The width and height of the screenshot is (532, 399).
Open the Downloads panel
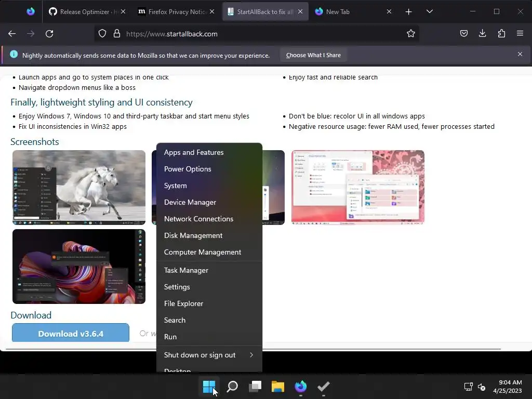483,34
